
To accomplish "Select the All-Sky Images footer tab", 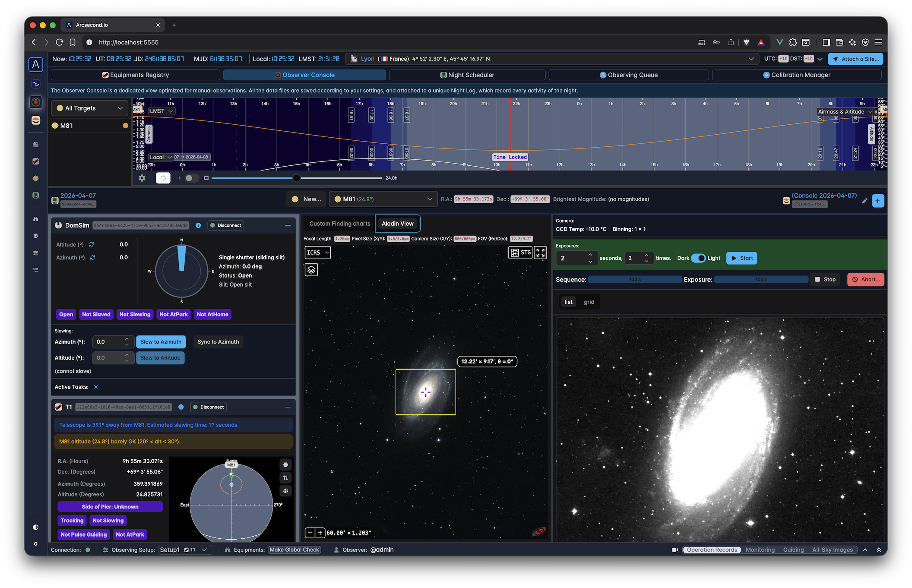I will coord(833,550).
